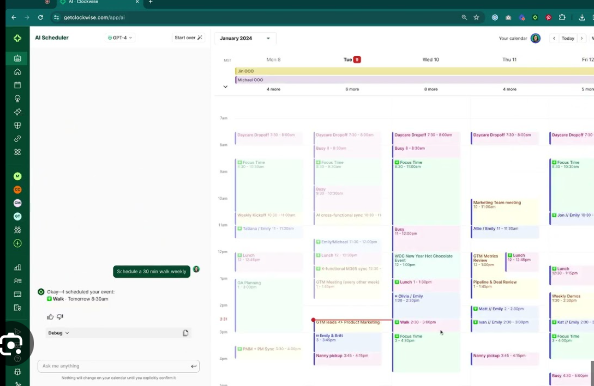This screenshot has height=386, width=594.
Task: Open the Home icon in sidebar
Action: tap(17, 72)
